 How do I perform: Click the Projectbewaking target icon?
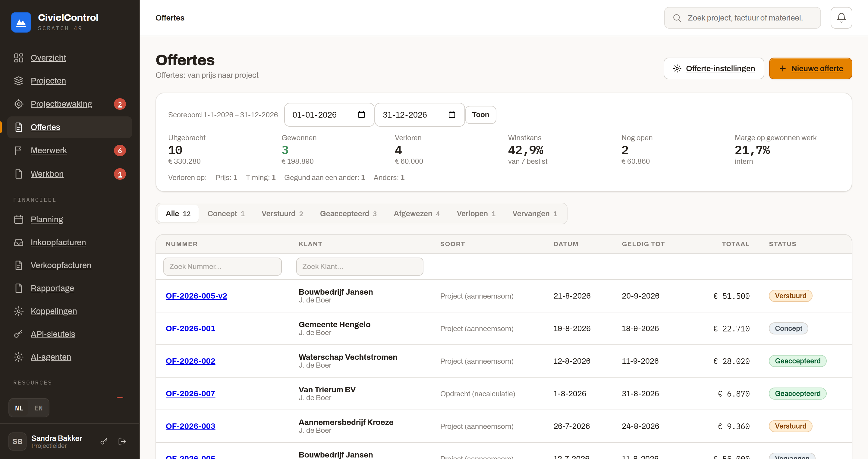[18, 104]
